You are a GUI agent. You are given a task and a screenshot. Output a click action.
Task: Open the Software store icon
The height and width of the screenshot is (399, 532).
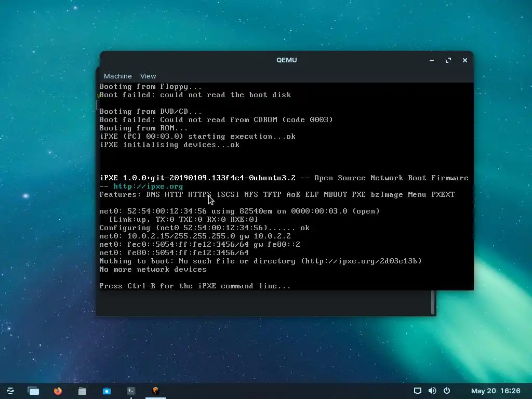pyautogui.click(x=107, y=391)
